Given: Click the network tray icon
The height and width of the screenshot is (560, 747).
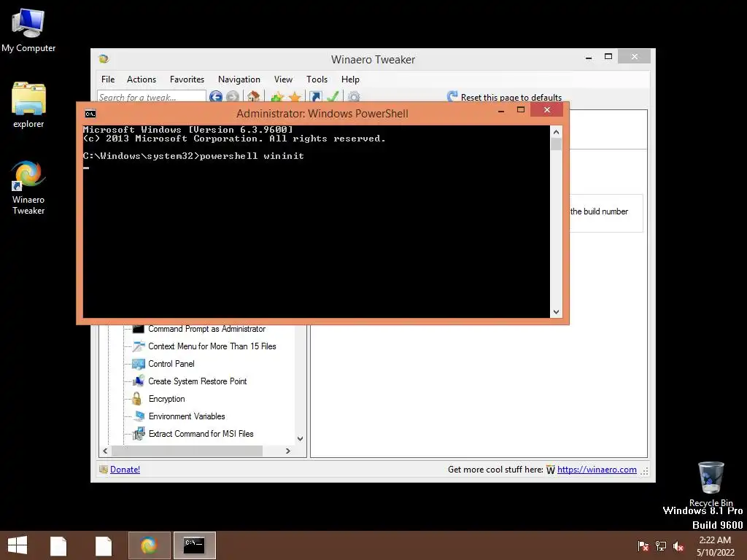Looking at the screenshot, I should point(661,546).
